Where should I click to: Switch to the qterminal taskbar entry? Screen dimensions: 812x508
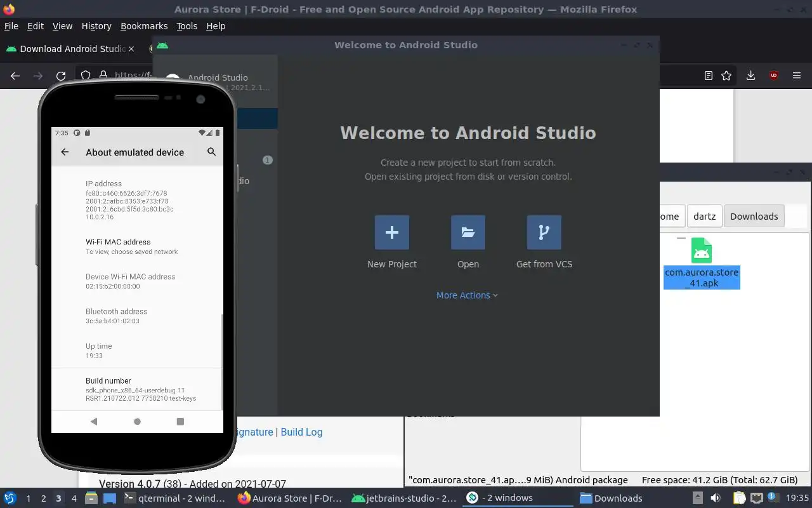[x=174, y=498]
